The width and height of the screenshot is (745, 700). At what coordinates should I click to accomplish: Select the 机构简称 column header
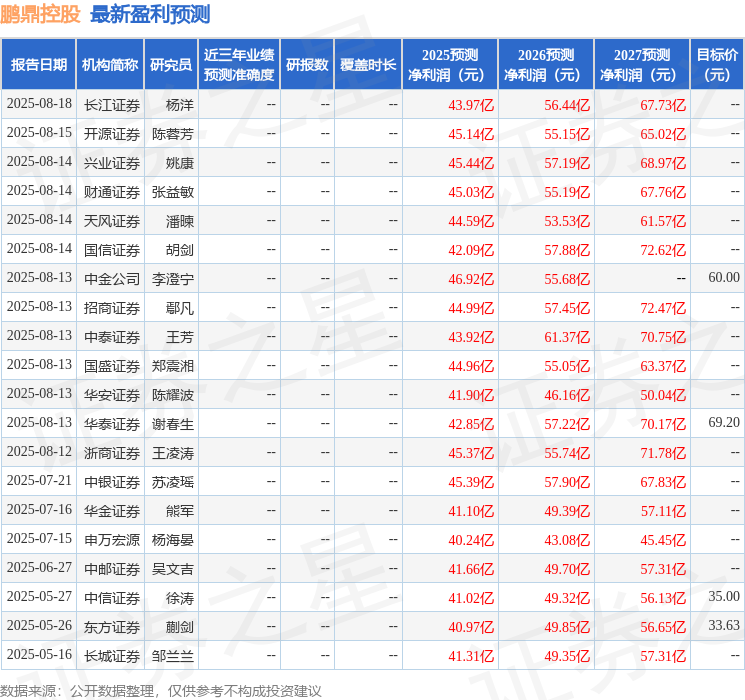click(110, 65)
